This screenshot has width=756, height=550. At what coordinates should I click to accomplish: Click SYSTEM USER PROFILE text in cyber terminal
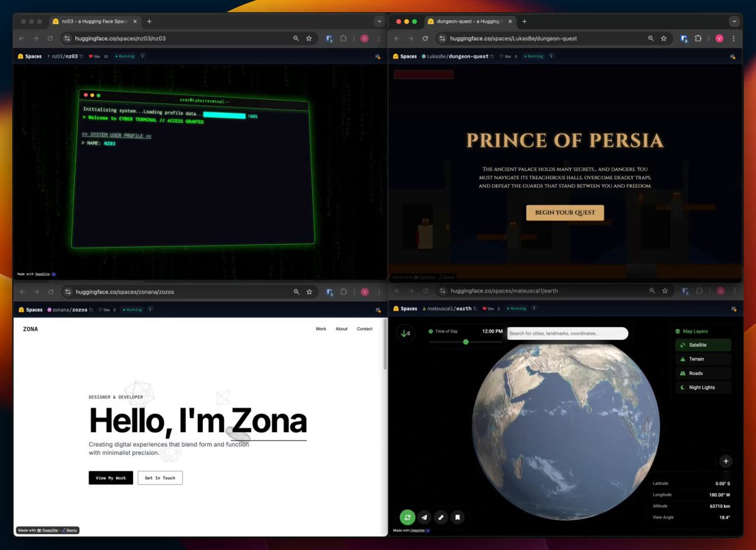(x=117, y=135)
